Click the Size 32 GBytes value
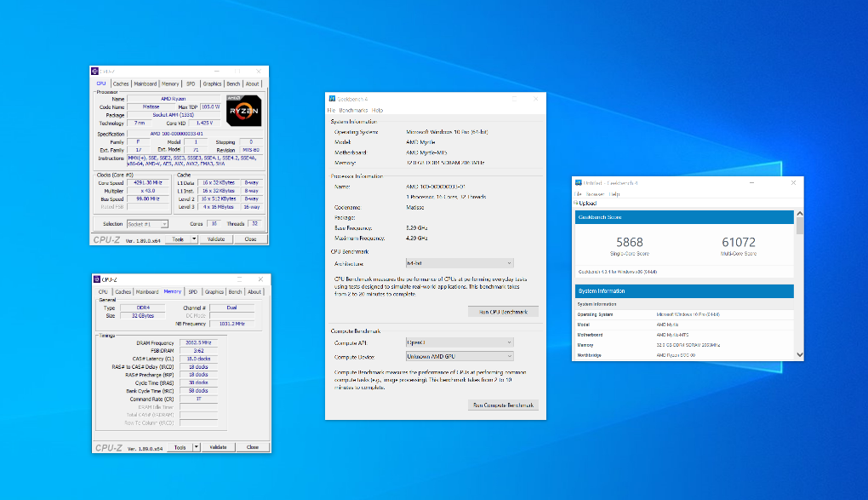This screenshot has height=500, width=868. [143, 315]
